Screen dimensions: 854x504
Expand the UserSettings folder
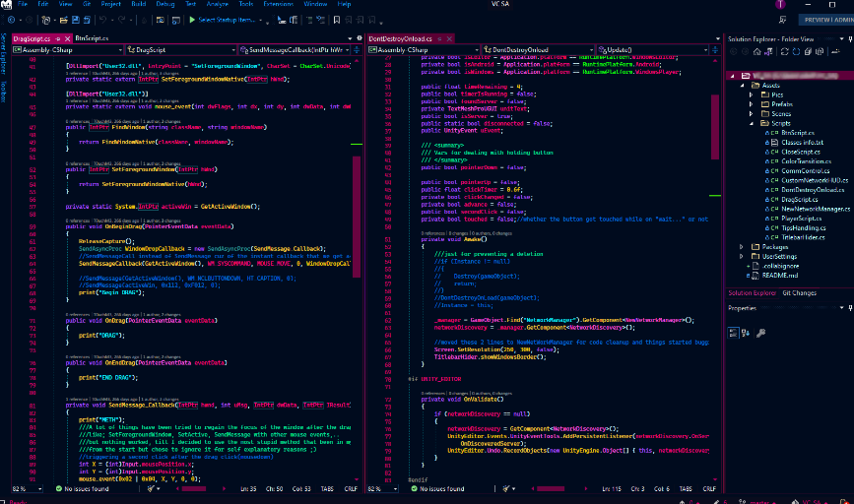click(742, 256)
